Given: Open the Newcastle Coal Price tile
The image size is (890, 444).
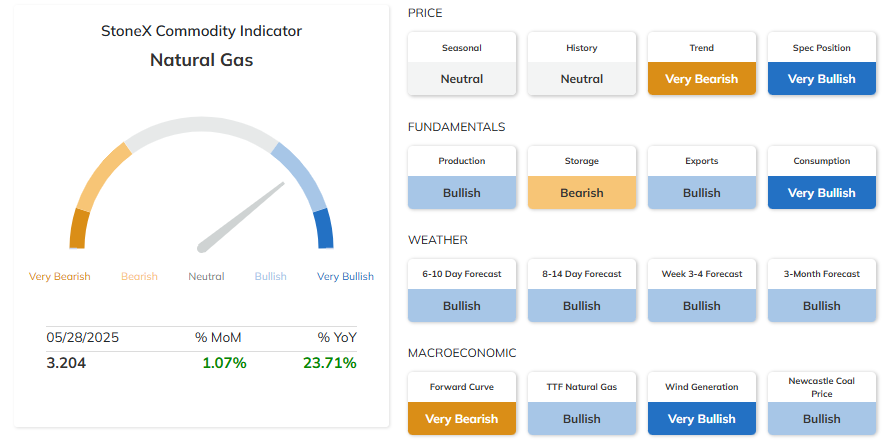Looking at the screenshot, I should coord(821,403).
